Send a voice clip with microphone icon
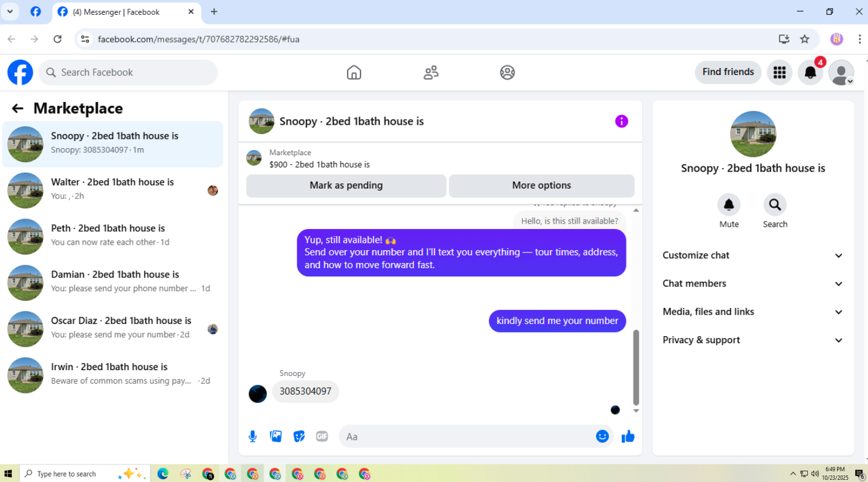The height and width of the screenshot is (482, 868). (x=253, y=436)
